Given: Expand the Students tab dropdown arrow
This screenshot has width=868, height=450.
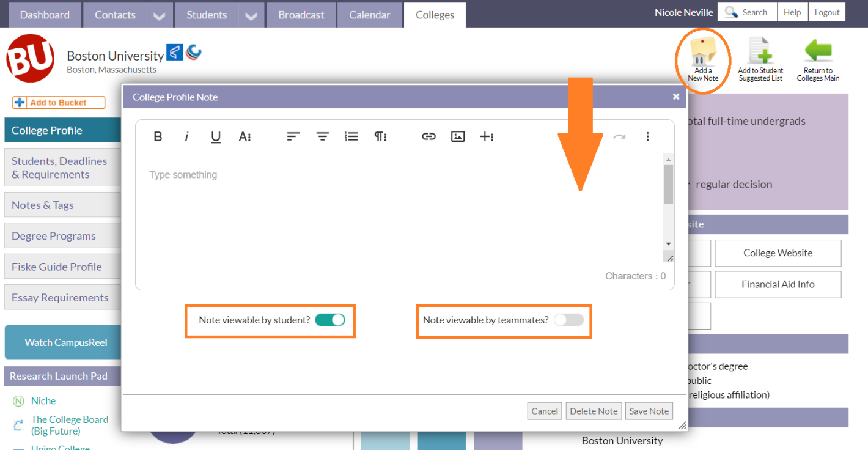Looking at the screenshot, I should point(251,16).
